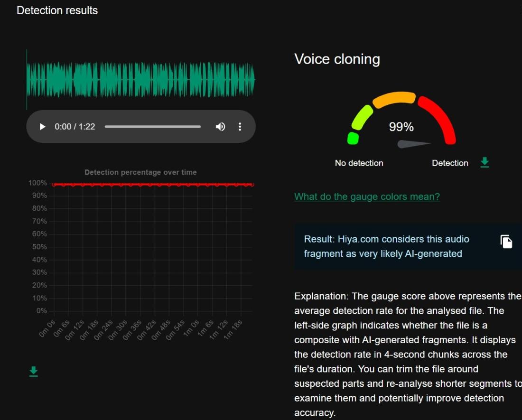
Task: Click the 100% y-axis label on chart
Action: tap(37, 183)
